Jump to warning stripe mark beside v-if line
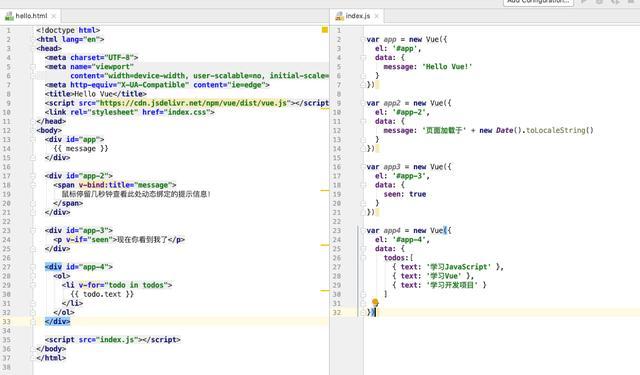The height and width of the screenshot is (375, 640). coord(324,245)
